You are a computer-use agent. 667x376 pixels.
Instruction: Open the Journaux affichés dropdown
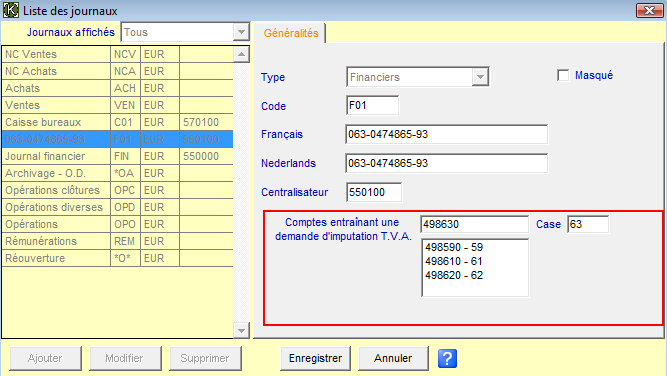coord(241,32)
